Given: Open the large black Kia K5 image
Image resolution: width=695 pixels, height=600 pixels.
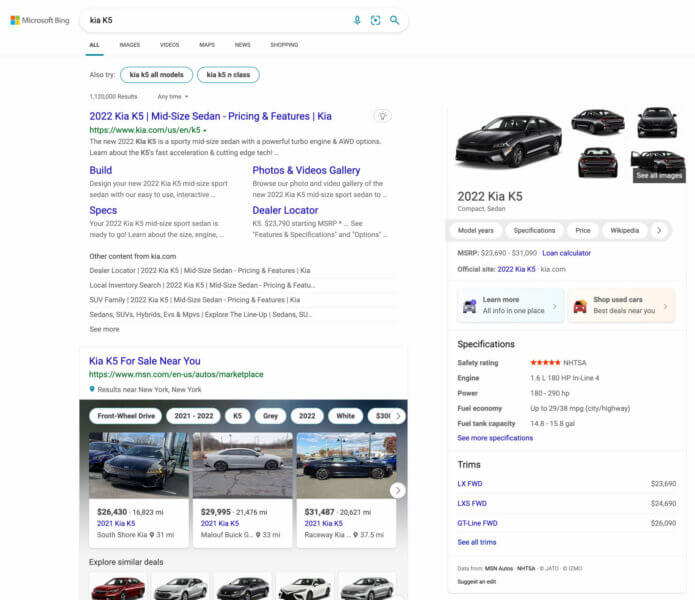Looking at the screenshot, I should pyautogui.click(x=508, y=141).
